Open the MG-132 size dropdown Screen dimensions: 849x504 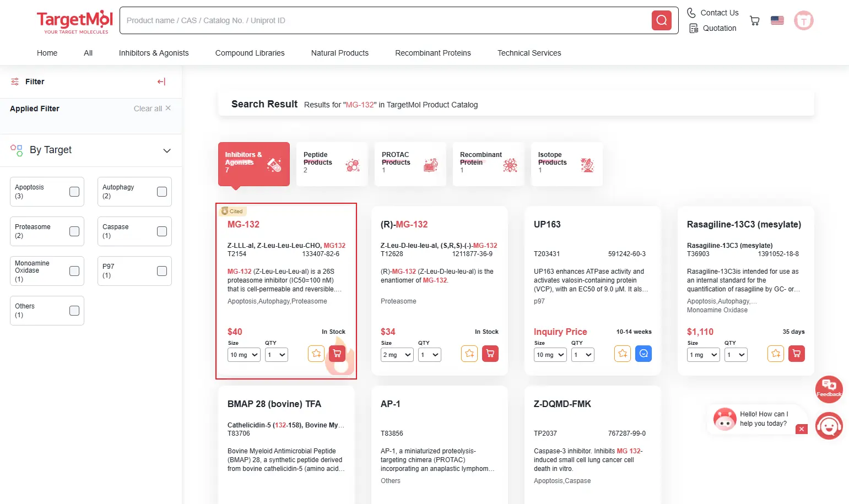click(244, 355)
